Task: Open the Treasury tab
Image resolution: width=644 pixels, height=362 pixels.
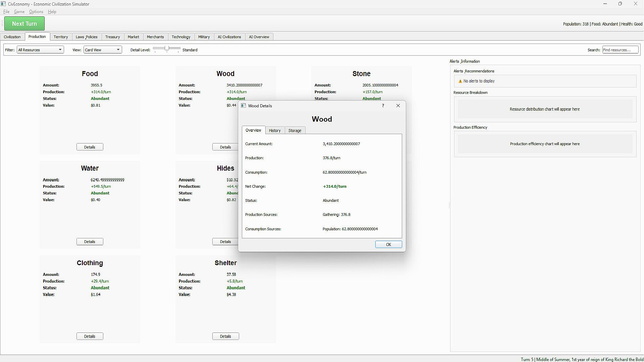Action: (x=112, y=37)
